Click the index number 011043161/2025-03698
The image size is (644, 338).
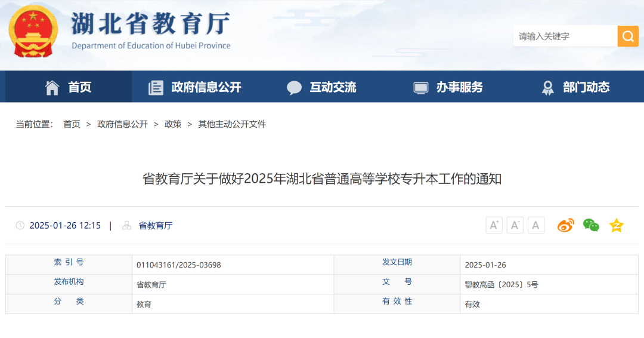(x=179, y=265)
